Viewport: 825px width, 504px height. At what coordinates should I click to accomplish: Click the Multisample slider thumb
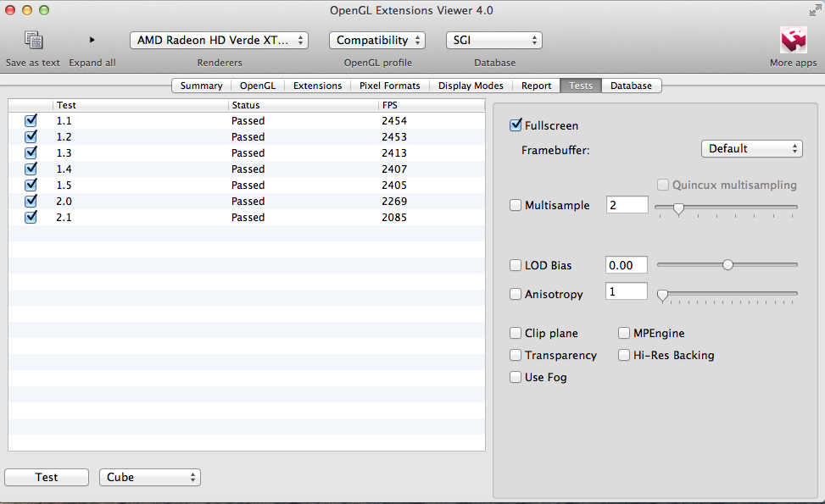click(x=678, y=209)
